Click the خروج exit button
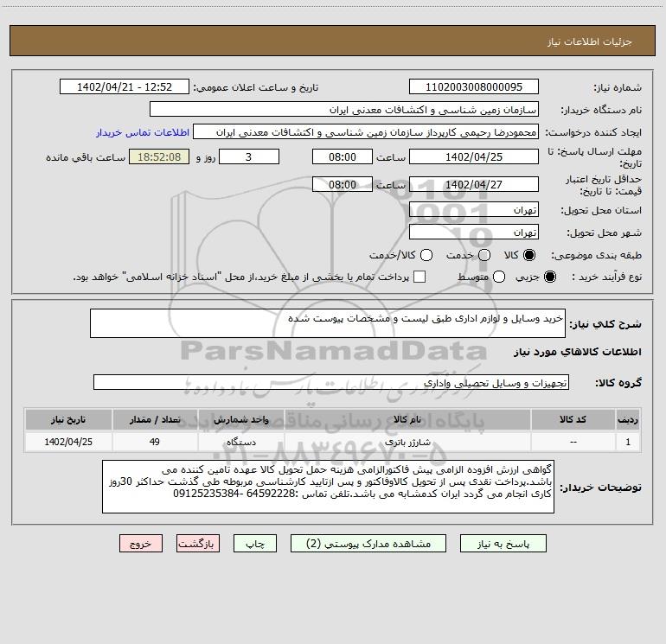Image resolution: width=666 pixels, height=644 pixels. [x=141, y=544]
